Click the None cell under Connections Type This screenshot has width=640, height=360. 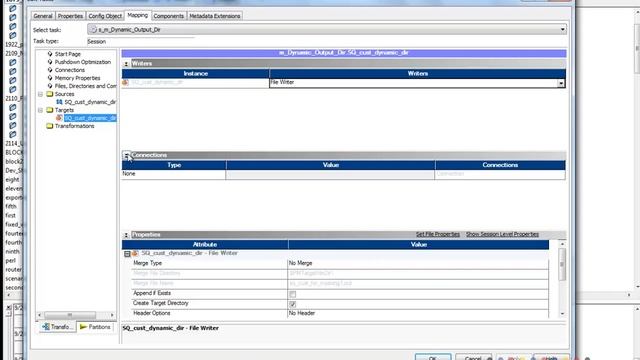pyautogui.click(x=173, y=174)
